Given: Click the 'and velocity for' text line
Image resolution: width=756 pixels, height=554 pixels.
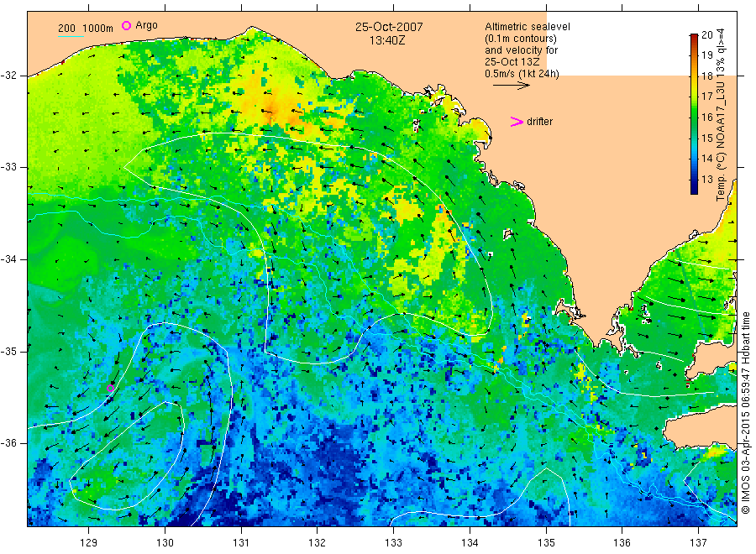Looking at the screenshot, I should coord(521,50).
